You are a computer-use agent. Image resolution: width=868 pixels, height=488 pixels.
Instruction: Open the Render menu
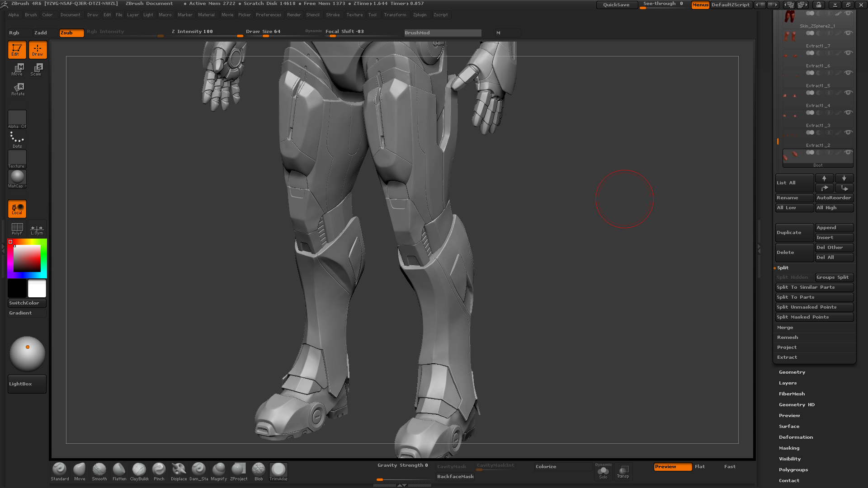pos(294,15)
